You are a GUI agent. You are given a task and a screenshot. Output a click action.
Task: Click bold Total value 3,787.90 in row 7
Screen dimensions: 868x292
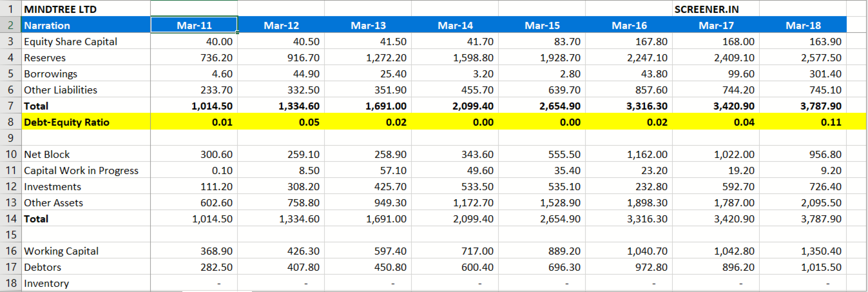pyautogui.click(x=821, y=106)
